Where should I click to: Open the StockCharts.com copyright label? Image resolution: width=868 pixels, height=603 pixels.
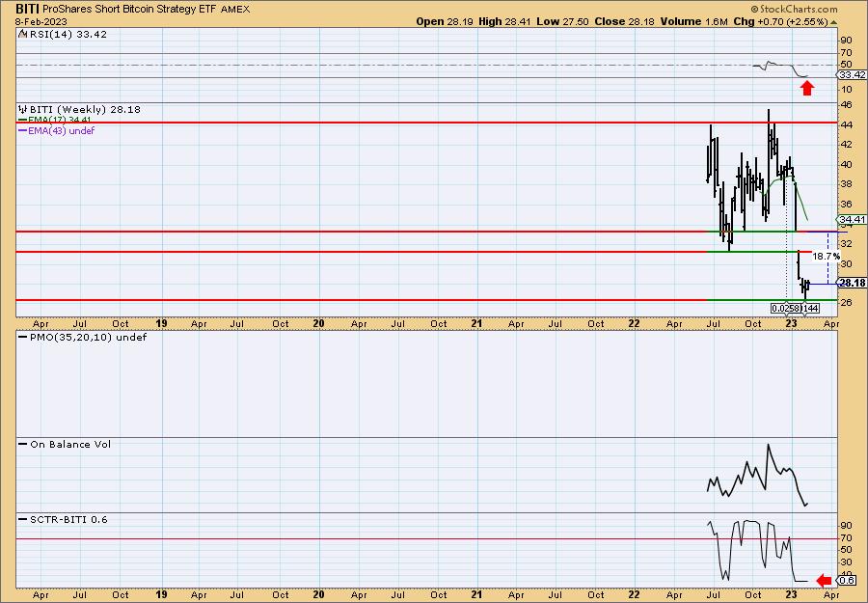pyautogui.click(x=794, y=10)
